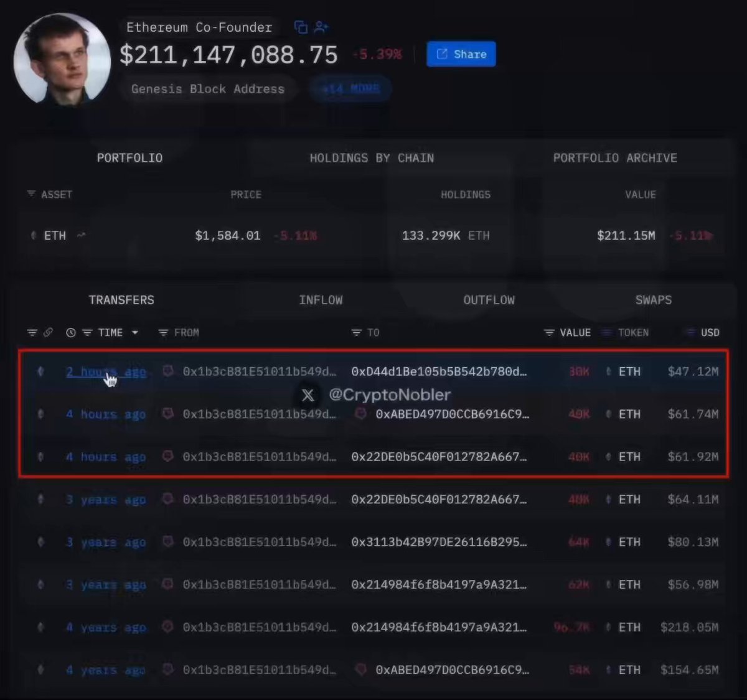Select the OUTFLOW tab
The width and height of the screenshot is (747, 700).
489,300
